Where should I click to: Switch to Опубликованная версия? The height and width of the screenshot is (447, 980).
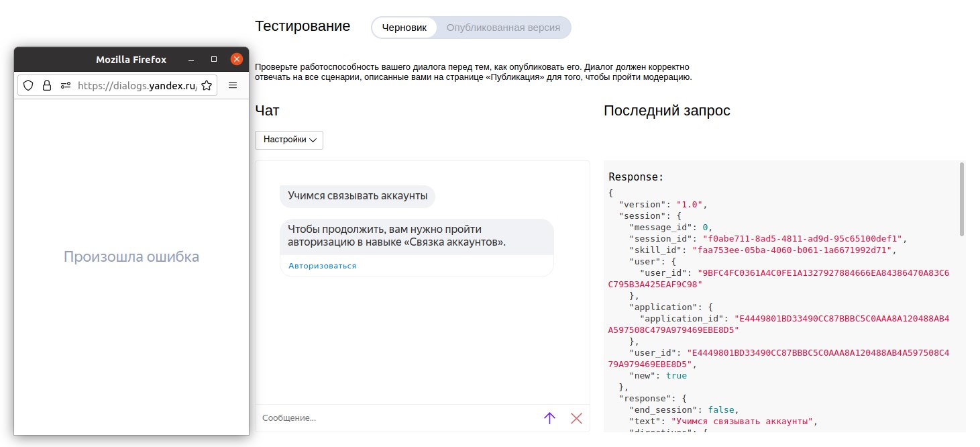(x=503, y=28)
